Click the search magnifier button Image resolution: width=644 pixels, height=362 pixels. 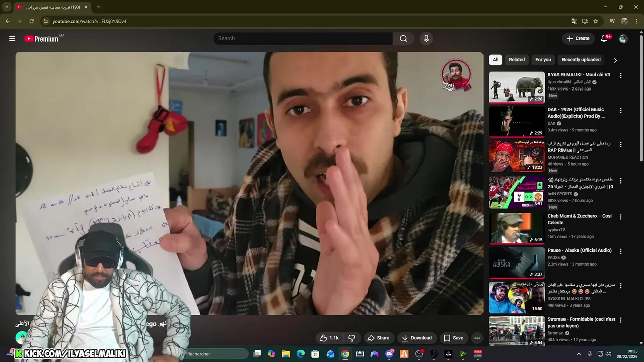(404, 39)
